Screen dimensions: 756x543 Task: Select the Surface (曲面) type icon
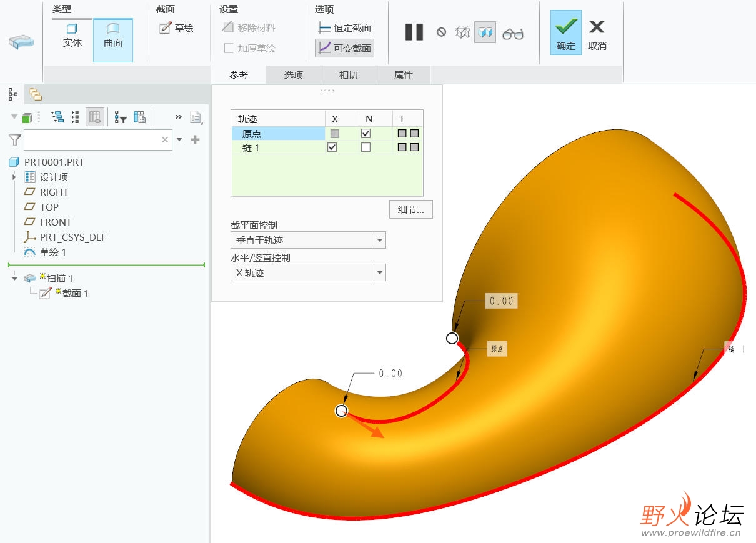(113, 29)
